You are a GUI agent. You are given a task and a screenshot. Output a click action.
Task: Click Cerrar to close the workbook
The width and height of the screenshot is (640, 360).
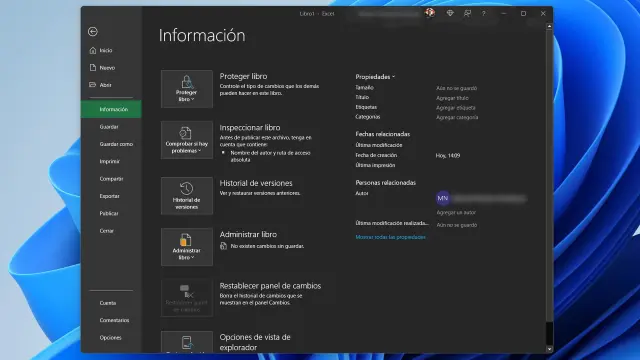(111, 231)
